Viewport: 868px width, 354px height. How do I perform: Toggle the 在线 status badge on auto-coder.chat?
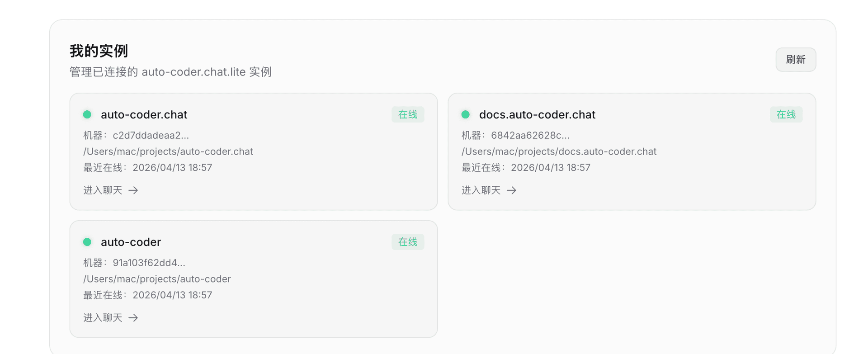tap(407, 114)
